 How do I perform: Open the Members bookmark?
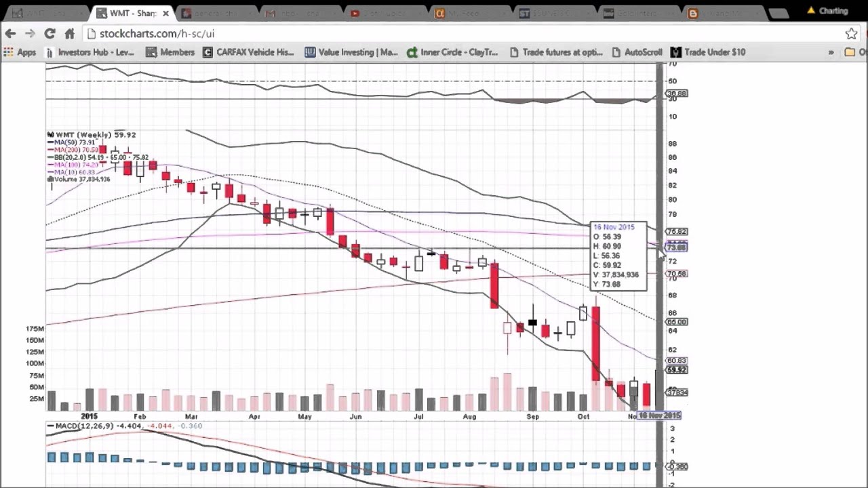(x=170, y=52)
